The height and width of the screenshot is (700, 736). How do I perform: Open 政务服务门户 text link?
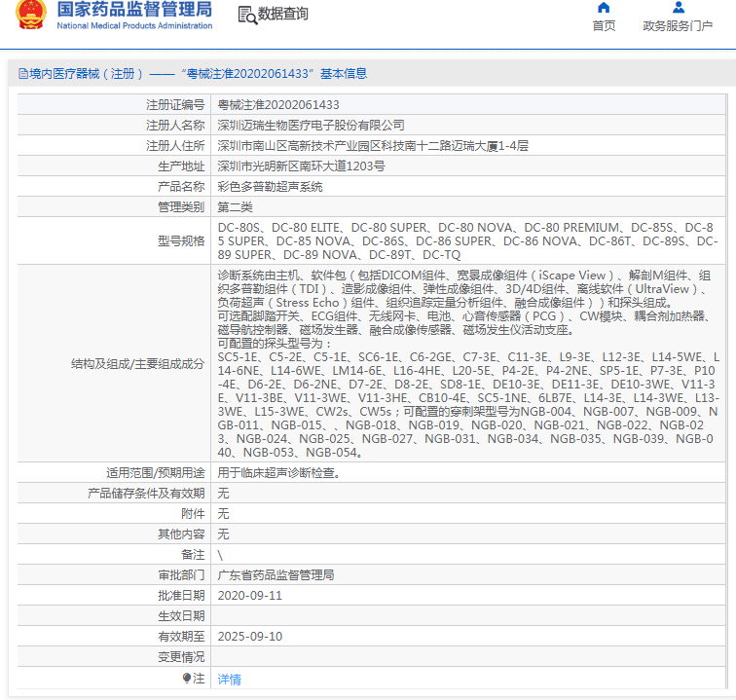point(678,26)
